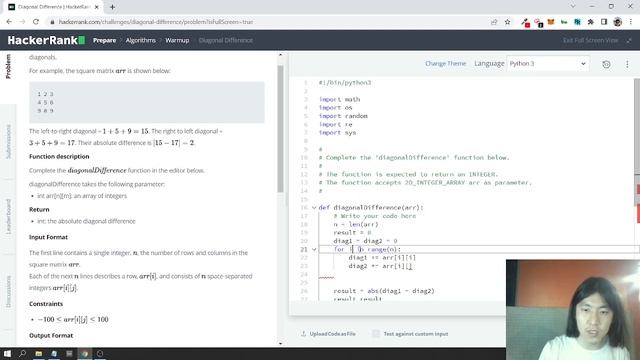Open the share page icon in address bar

(494, 22)
